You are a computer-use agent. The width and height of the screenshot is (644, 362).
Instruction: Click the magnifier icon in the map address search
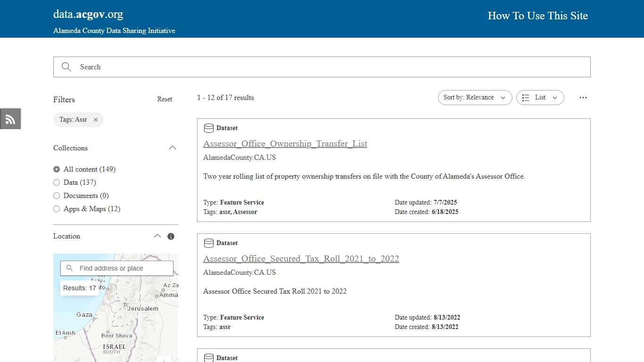(69, 268)
